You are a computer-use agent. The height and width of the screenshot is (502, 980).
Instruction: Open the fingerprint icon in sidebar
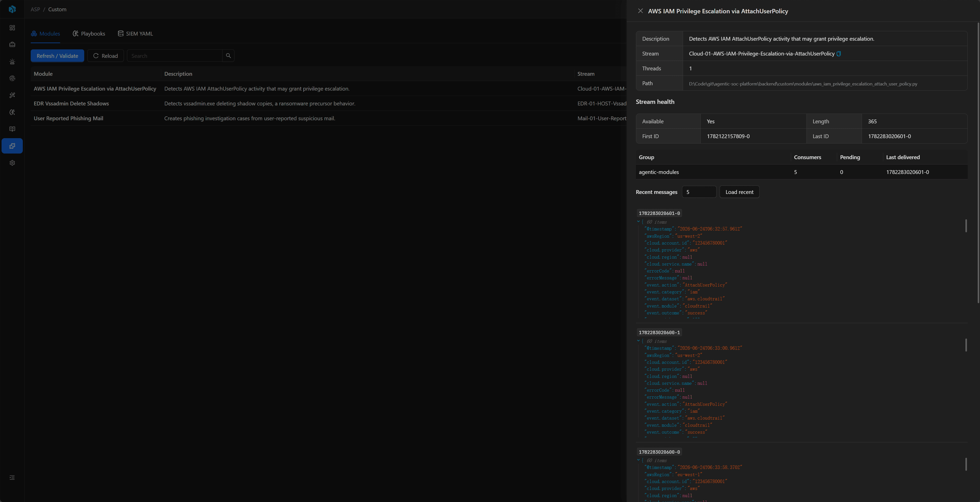[x=12, y=78]
